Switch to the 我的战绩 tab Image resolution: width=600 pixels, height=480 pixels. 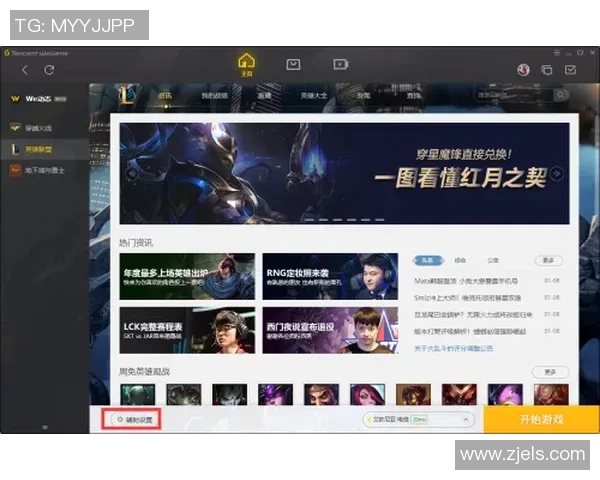click(215, 96)
